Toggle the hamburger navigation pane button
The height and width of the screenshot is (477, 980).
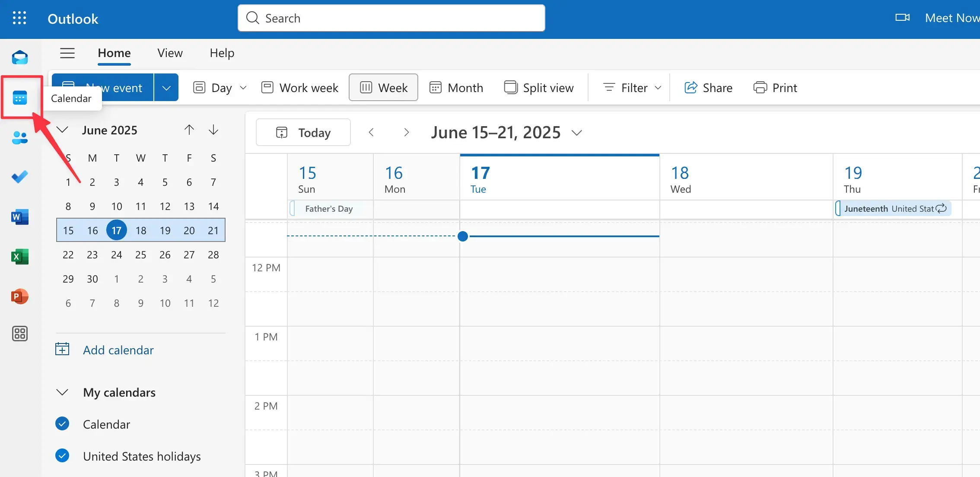(67, 53)
